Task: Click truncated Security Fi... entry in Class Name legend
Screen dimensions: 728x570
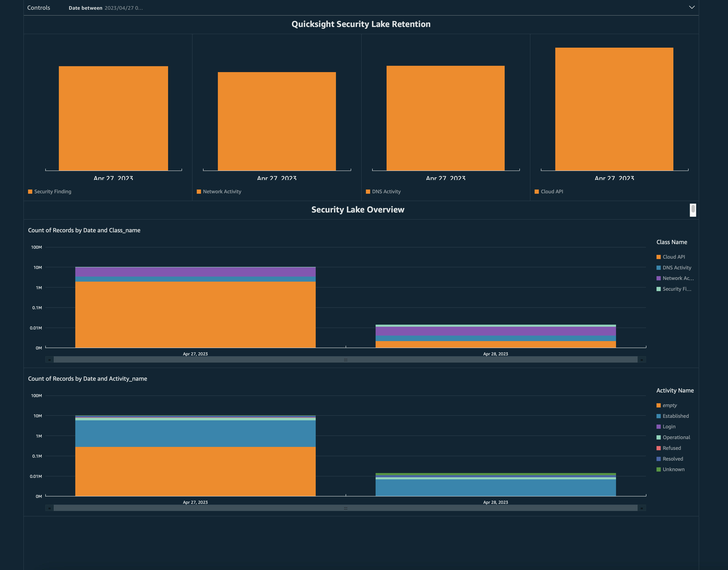Action: click(674, 289)
